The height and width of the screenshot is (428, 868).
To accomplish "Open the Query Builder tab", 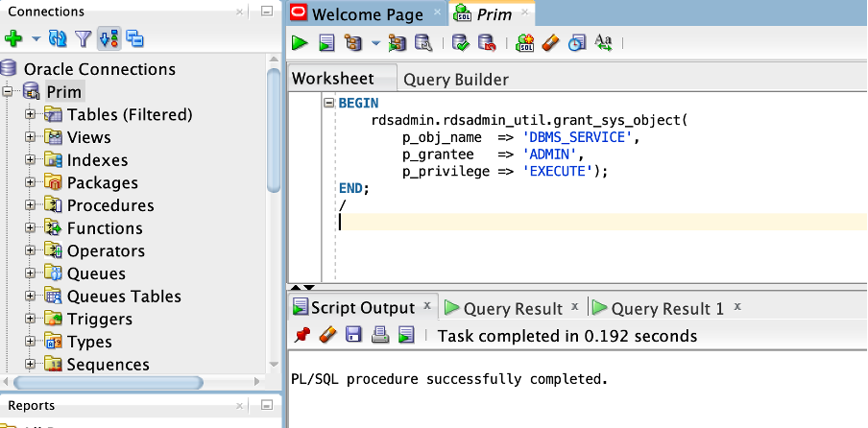I will point(456,80).
